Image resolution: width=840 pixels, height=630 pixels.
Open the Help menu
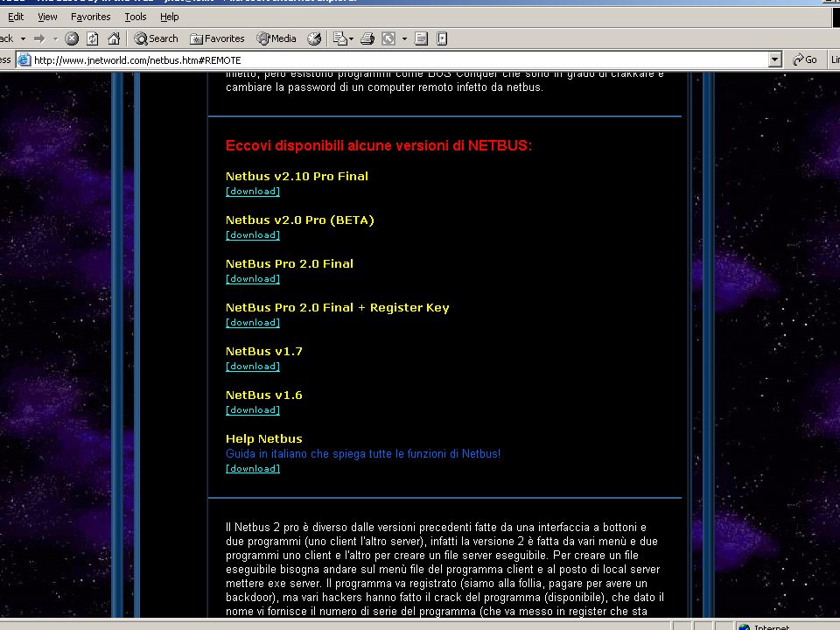click(x=169, y=17)
